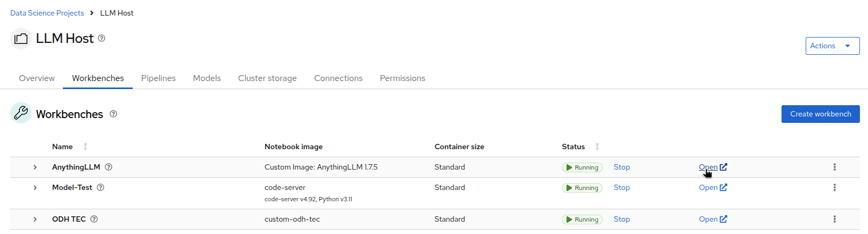The height and width of the screenshot is (234, 868).
Task: Click help icon next to LLM Host title
Action: pos(102,38)
